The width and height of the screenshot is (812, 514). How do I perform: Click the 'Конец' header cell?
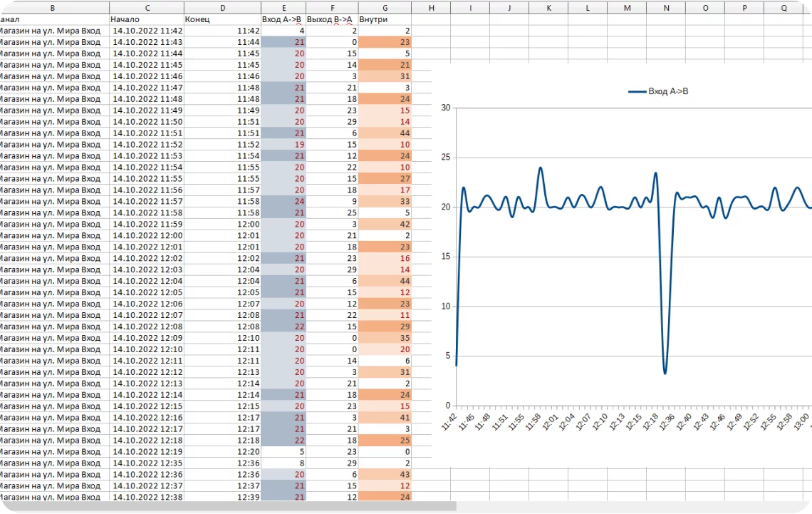(223, 19)
